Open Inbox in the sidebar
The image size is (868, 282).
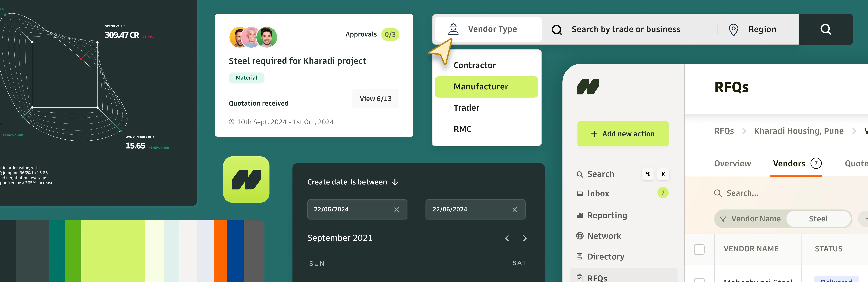click(598, 194)
